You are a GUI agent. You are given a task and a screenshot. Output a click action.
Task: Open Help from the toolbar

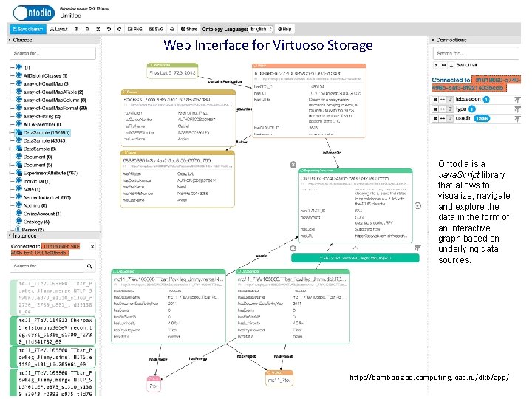[x=284, y=29]
